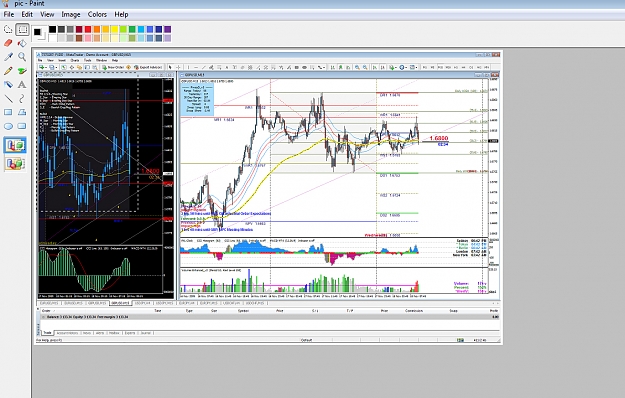Choose the orange palette swatch
625x398 pixels.
pyautogui.click(x=97, y=29)
